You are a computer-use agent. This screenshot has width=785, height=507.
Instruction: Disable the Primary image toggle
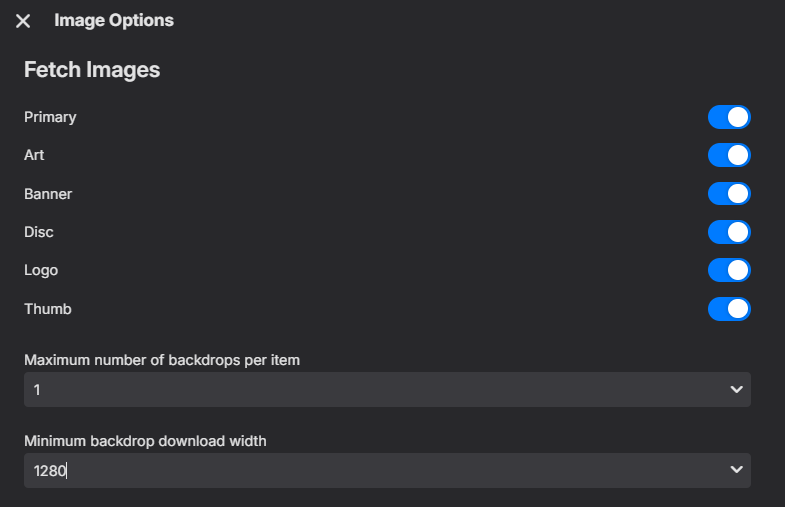pos(729,117)
